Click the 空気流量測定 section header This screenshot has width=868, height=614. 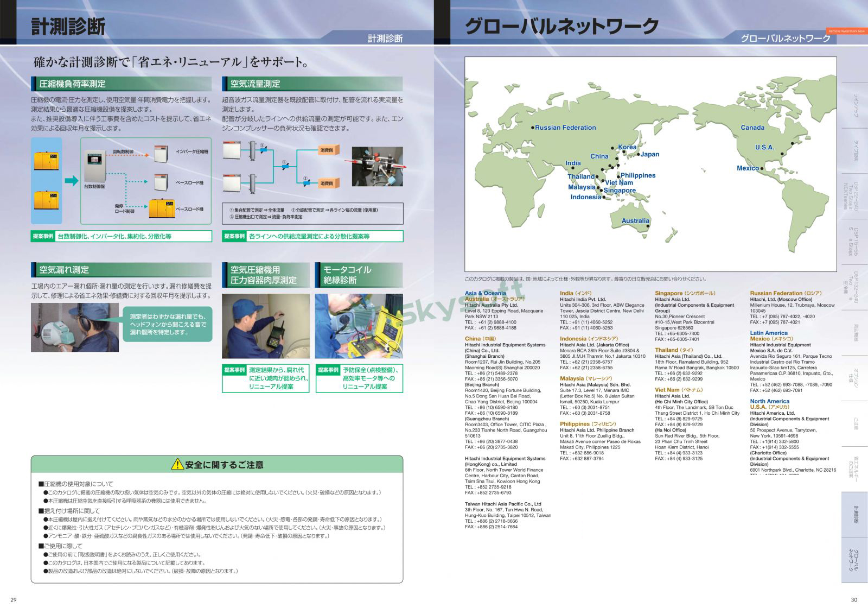click(312, 84)
